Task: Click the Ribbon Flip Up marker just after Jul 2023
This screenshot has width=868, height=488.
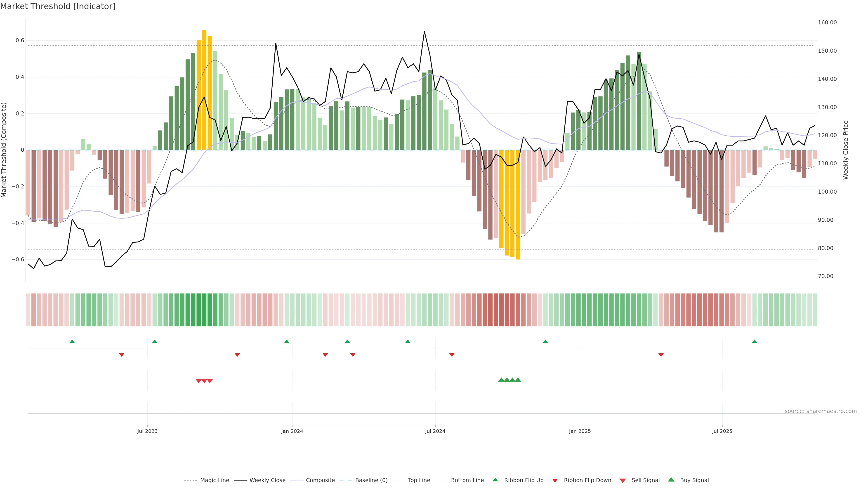Action: tap(155, 342)
